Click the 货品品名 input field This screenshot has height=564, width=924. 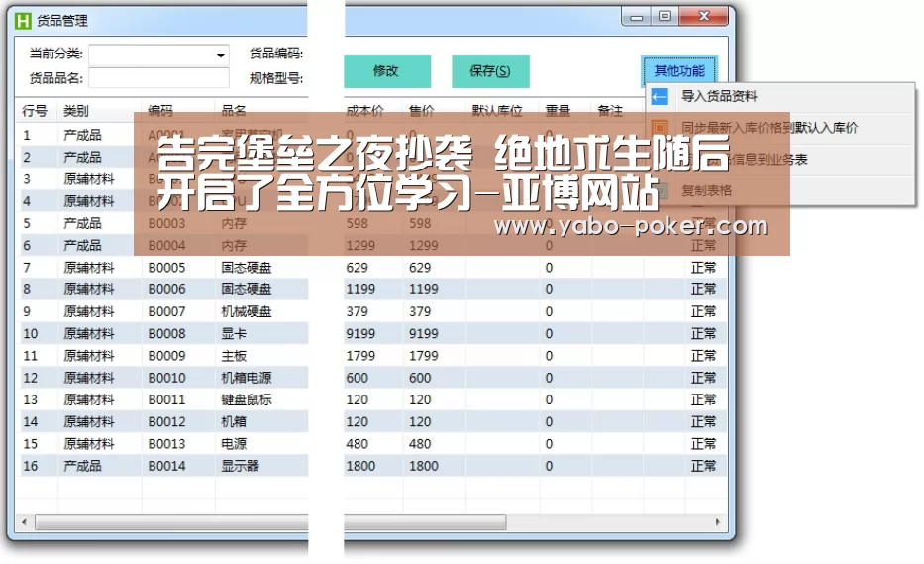[158, 78]
